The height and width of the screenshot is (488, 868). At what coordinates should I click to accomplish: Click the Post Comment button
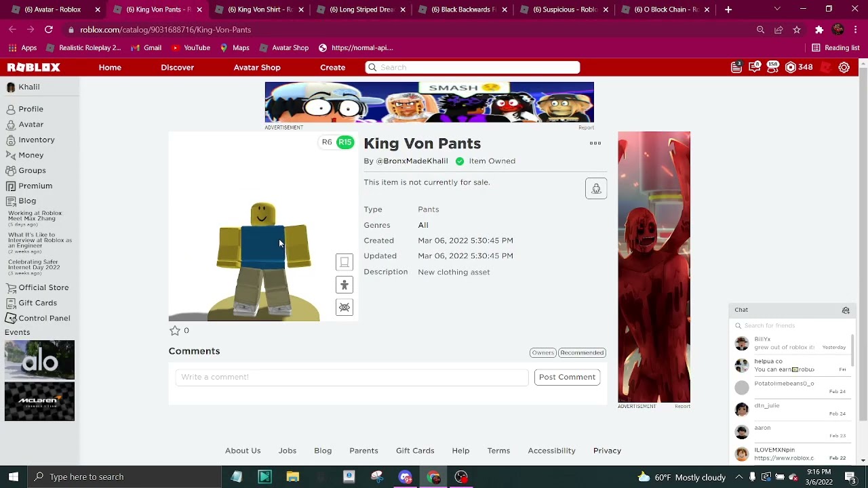(x=567, y=377)
